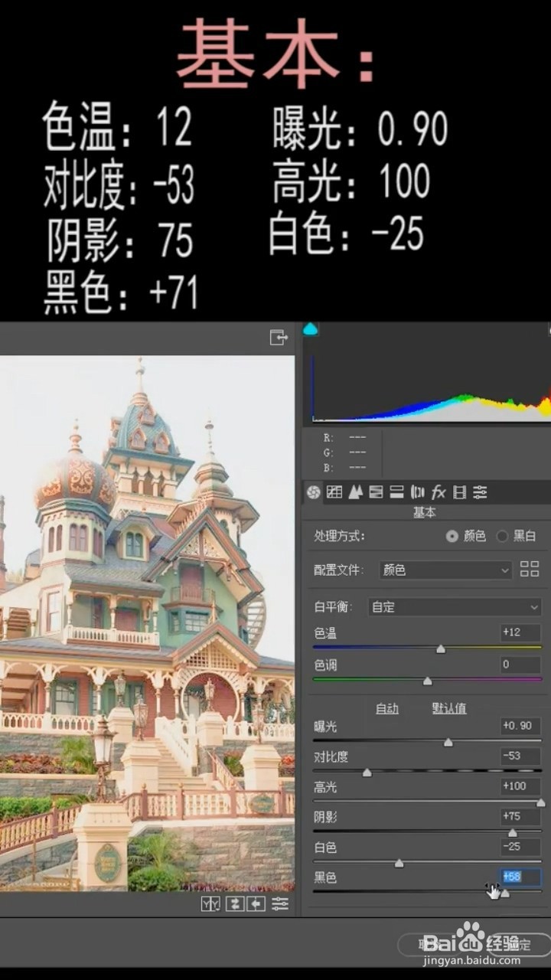
Task: Click the 处理方式 label
Action: click(x=340, y=537)
